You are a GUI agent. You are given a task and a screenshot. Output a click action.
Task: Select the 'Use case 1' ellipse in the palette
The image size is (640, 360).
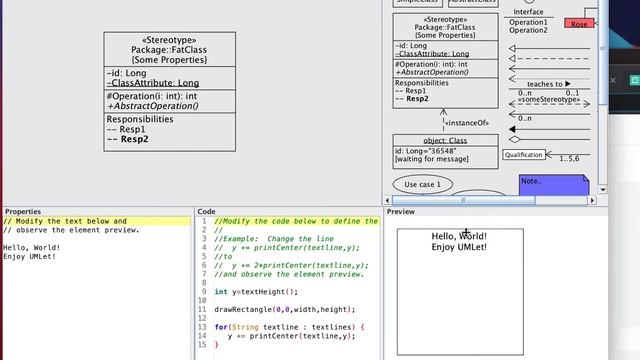click(x=422, y=184)
